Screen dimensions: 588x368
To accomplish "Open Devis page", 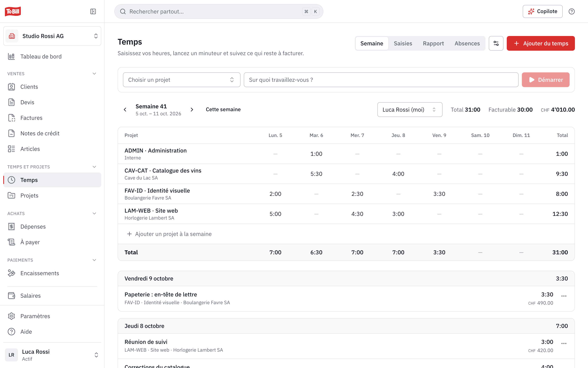I will coord(52,102).
